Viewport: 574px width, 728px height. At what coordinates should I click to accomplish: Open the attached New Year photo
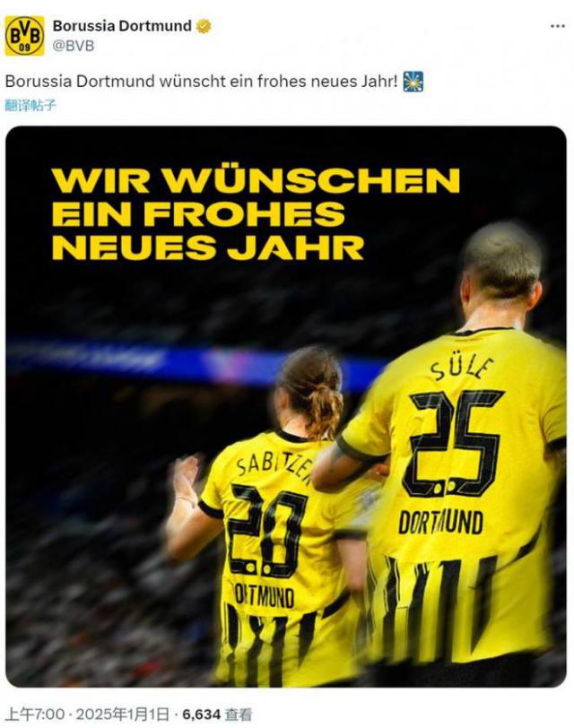point(286,407)
